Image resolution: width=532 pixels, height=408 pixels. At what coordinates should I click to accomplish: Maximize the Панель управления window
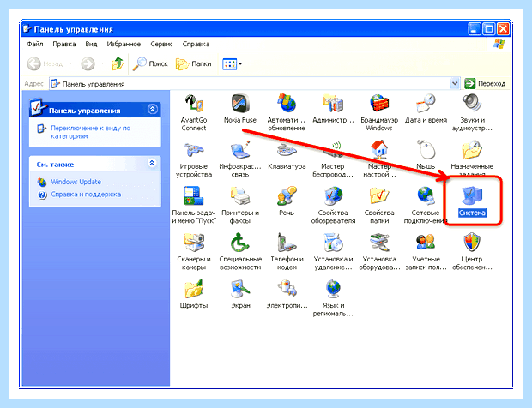point(489,29)
